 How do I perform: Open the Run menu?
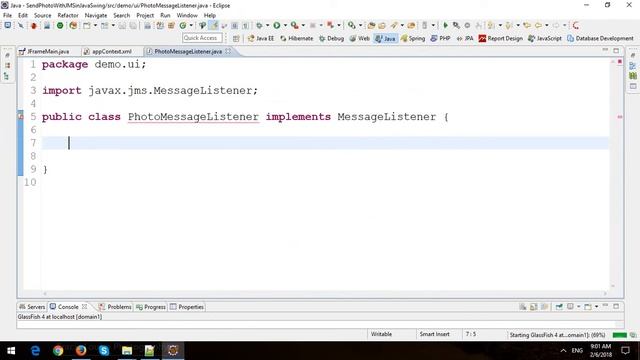tap(165, 15)
